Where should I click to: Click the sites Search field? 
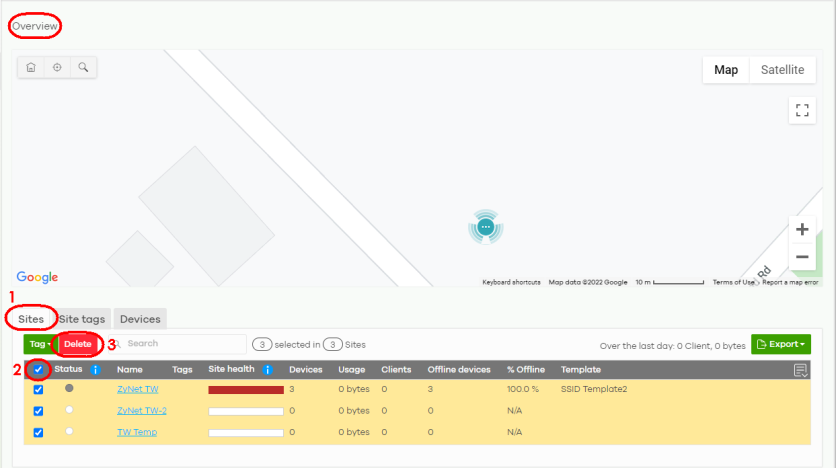(180, 344)
